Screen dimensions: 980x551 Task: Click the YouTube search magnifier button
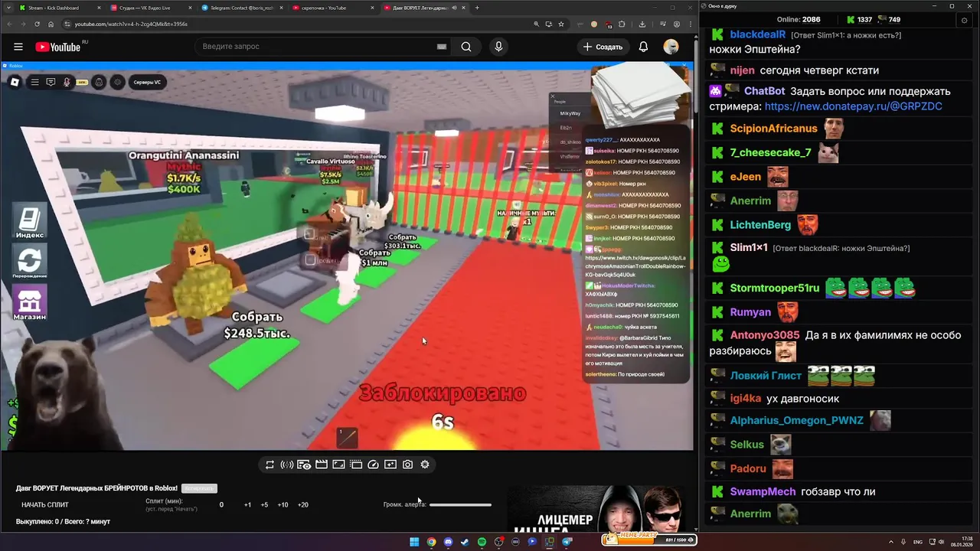465,47
